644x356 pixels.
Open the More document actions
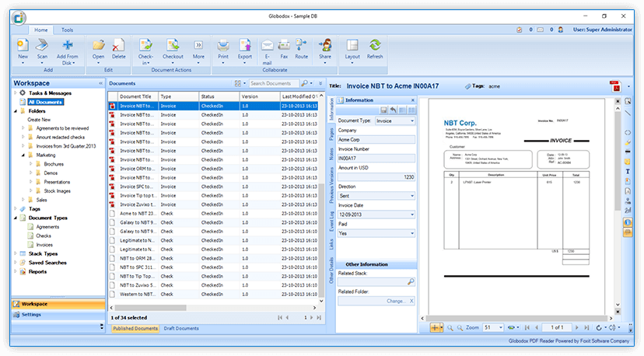pos(198,45)
